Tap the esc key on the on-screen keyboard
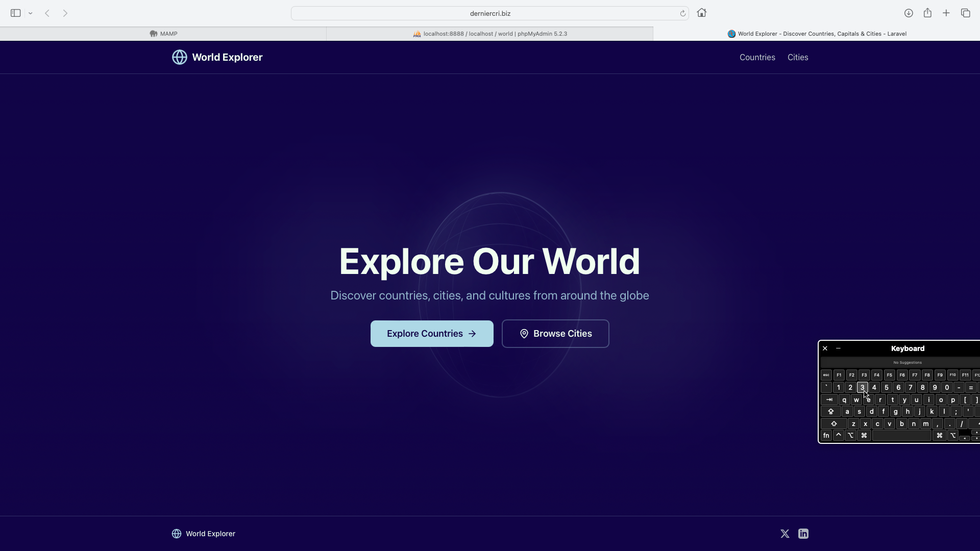 click(826, 375)
